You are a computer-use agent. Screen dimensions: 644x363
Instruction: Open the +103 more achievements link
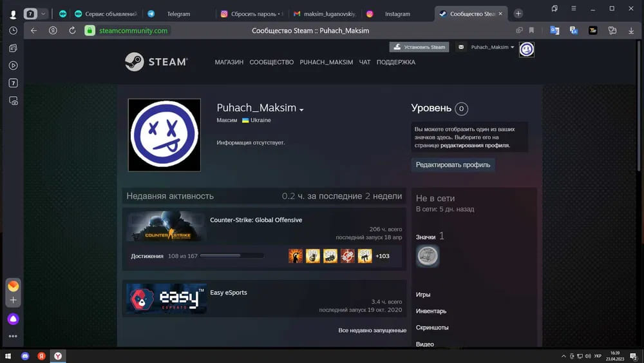click(x=383, y=256)
